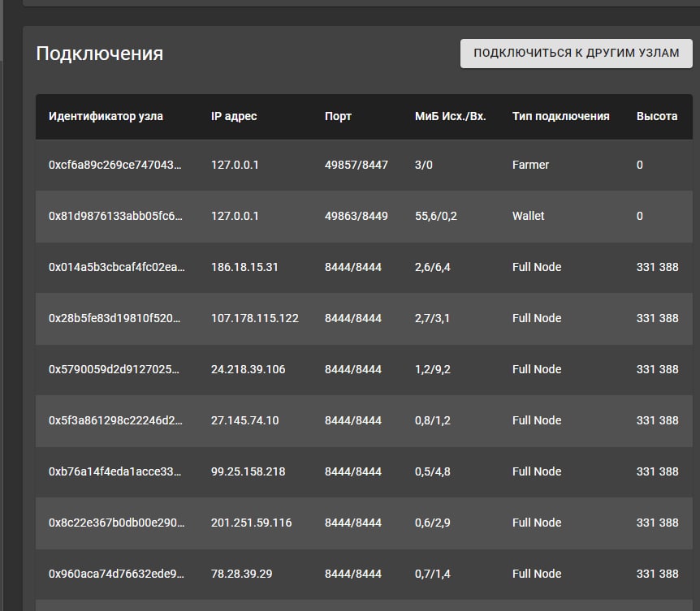
Task: Select node ID 0x28b5fe83d19810f520…
Action: coord(115,318)
